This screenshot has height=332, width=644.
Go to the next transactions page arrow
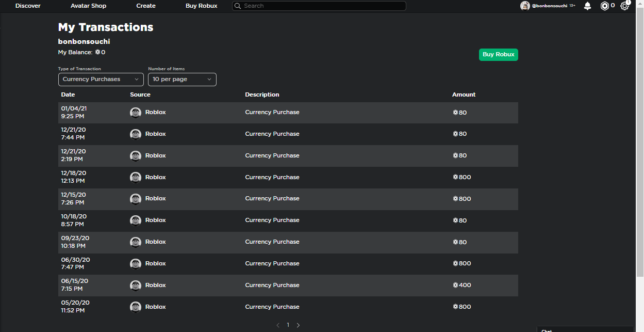pyautogui.click(x=298, y=325)
